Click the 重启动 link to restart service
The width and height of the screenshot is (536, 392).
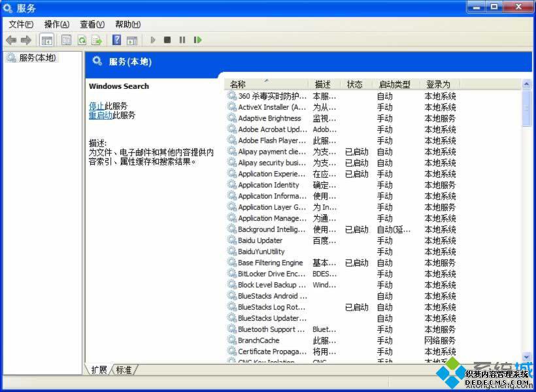point(101,115)
